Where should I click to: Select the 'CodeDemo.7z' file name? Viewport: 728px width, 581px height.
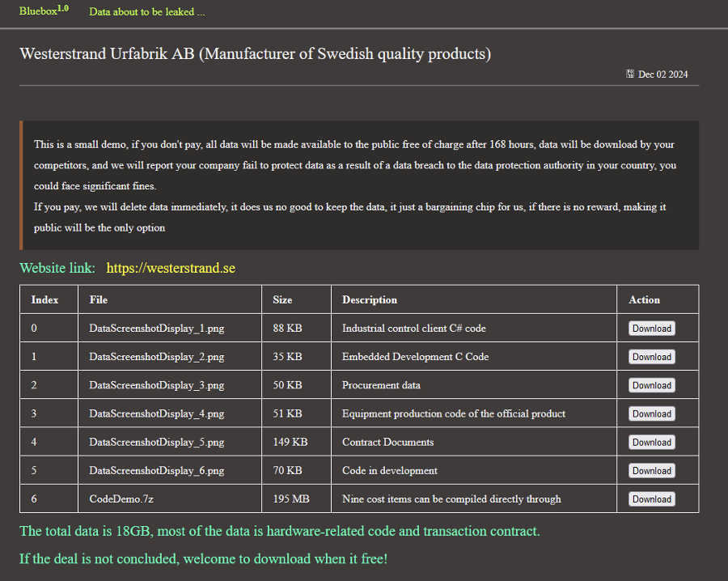coord(121,498)
